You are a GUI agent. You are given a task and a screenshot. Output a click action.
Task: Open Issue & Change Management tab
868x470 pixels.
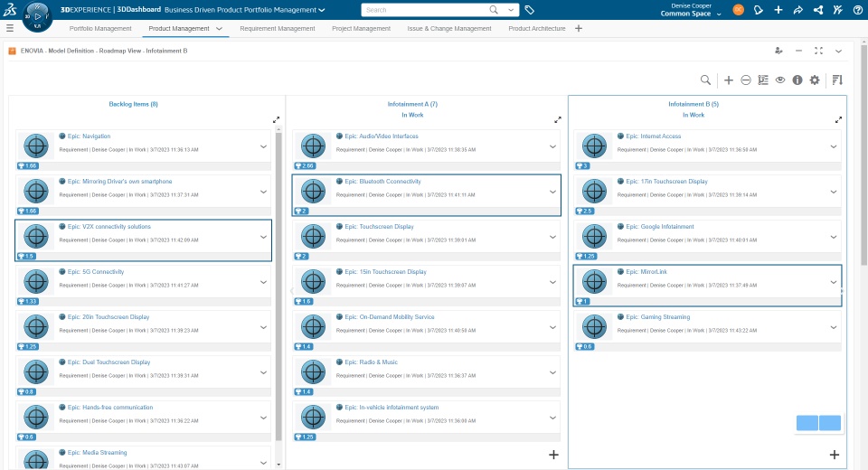[449, 28]
